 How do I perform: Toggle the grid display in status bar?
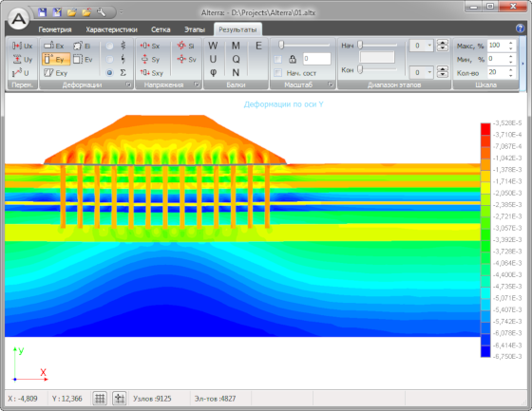pos(100,398)
